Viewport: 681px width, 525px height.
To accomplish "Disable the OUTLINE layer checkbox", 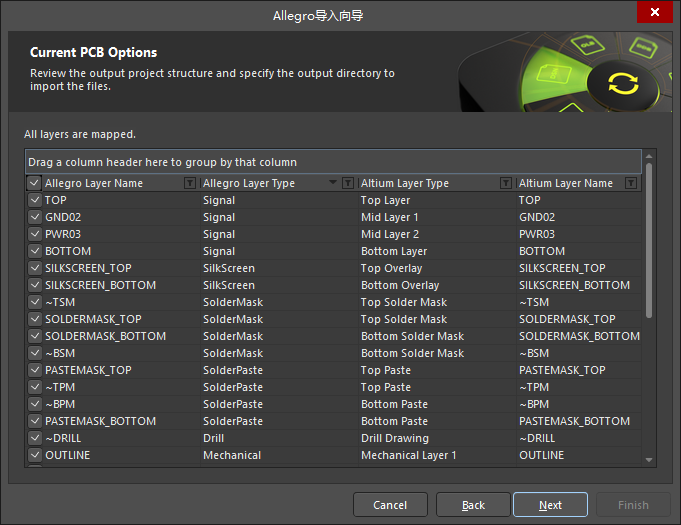I will pyautogui.click(x=34, y=455).
